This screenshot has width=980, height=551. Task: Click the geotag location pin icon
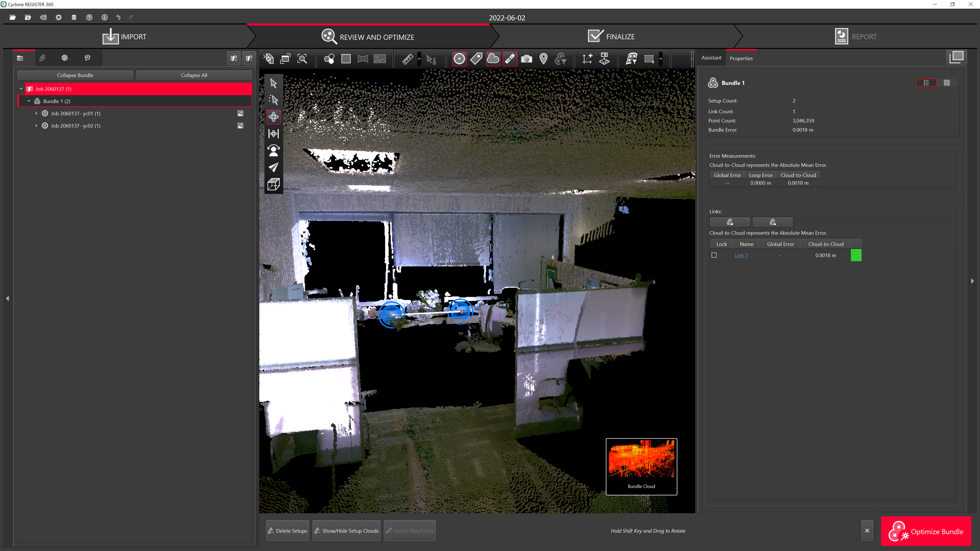tap(544, 59)
